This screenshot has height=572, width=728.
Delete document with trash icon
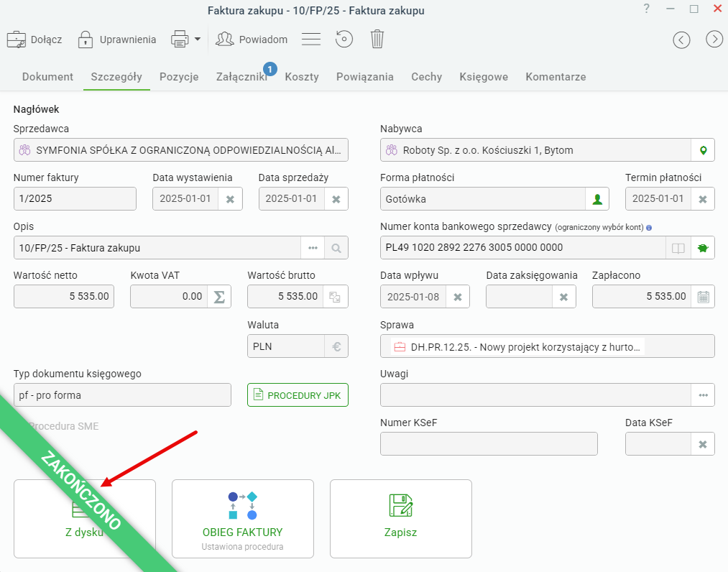coord(377,39)
